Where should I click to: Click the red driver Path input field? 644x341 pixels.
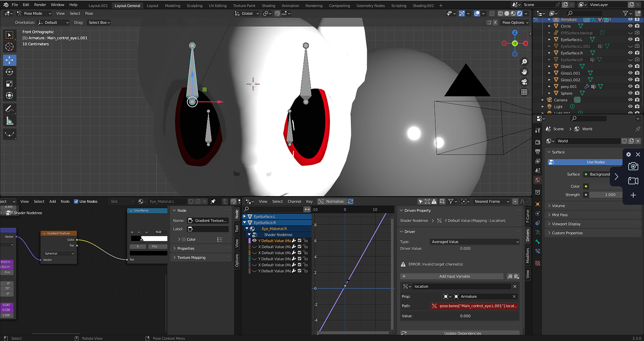475,306
